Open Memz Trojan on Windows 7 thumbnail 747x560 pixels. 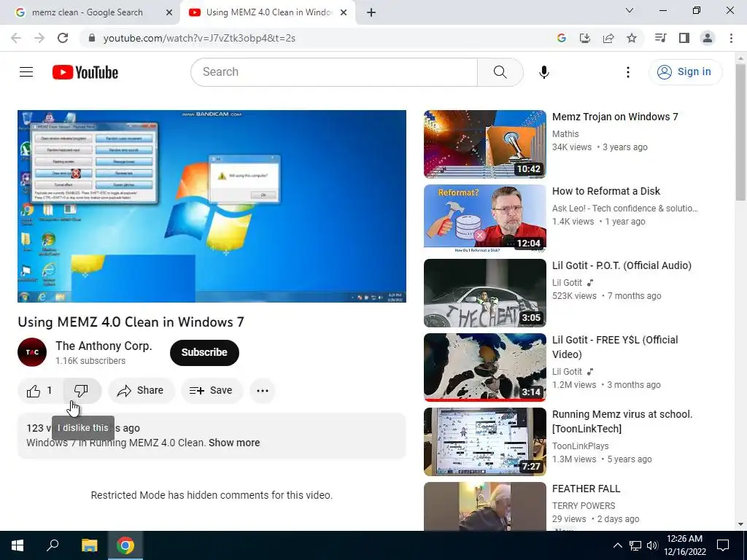point(485,144)
